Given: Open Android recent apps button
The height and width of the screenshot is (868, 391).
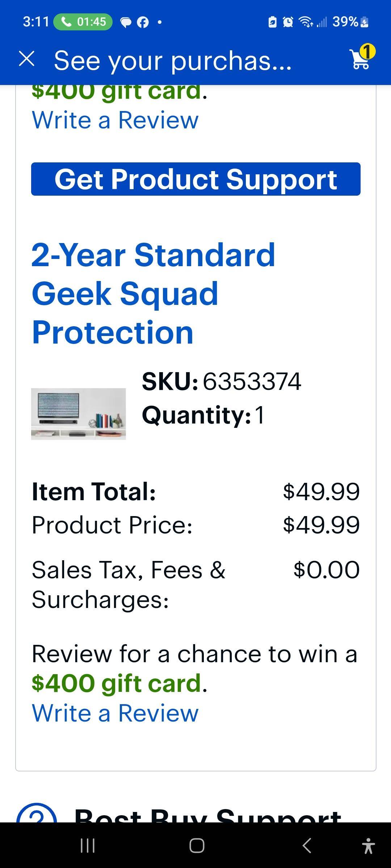Looking at the screenshot, I should click(87, 846).
